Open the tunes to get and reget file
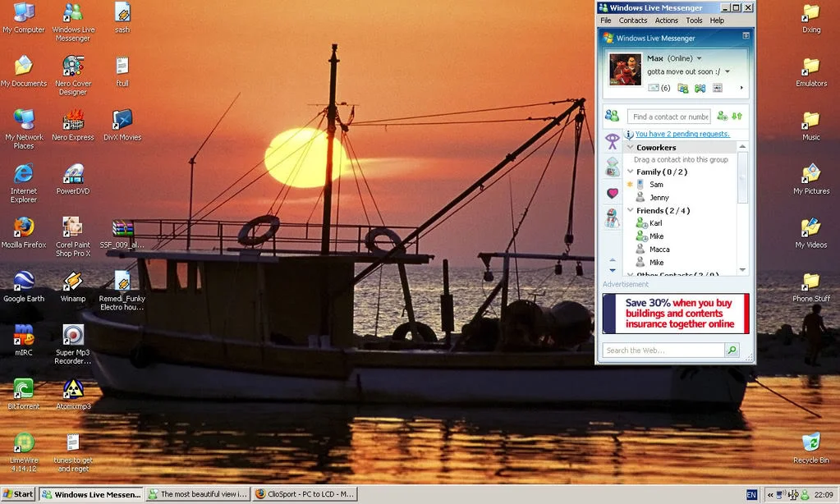This screenshot has height=504, width=840. 73,452
